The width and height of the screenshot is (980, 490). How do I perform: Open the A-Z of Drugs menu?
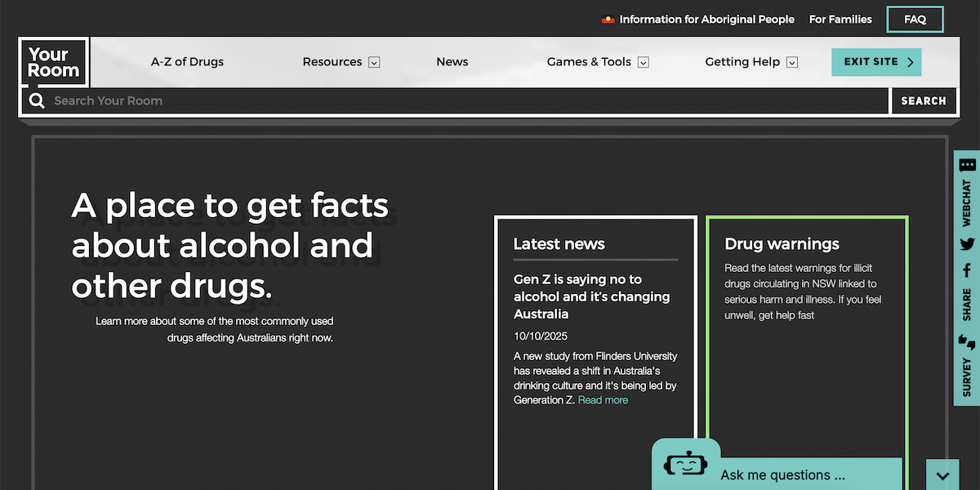point(187,62)
